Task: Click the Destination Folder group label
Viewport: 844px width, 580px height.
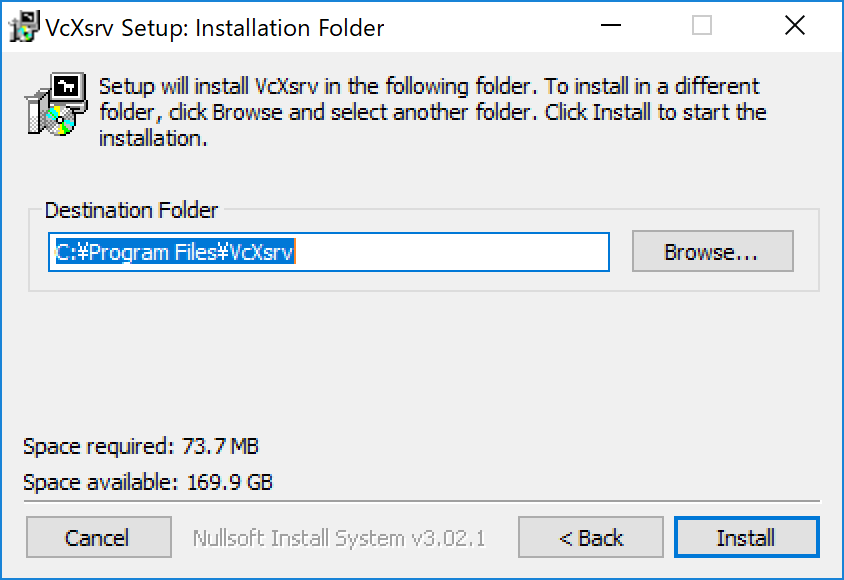Action: point(132,210)
